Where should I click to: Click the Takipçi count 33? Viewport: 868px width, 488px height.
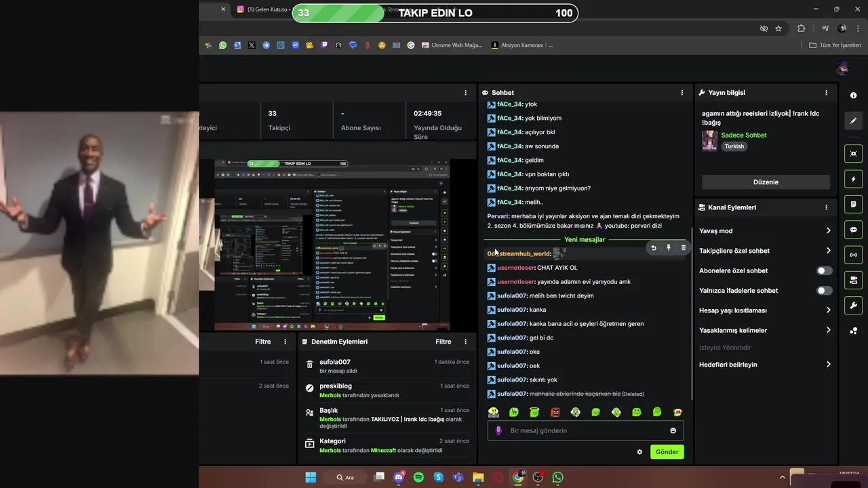(x=273, y=113)
